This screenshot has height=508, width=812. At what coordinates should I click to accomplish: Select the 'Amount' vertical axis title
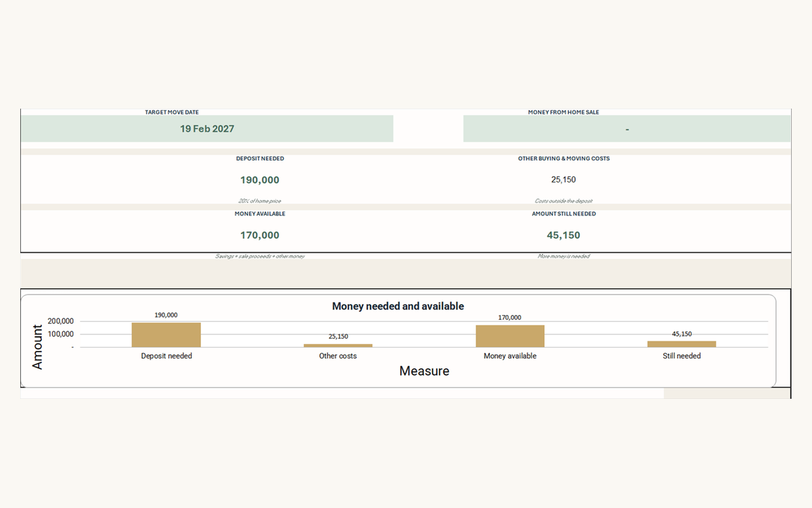pos(37,347)
